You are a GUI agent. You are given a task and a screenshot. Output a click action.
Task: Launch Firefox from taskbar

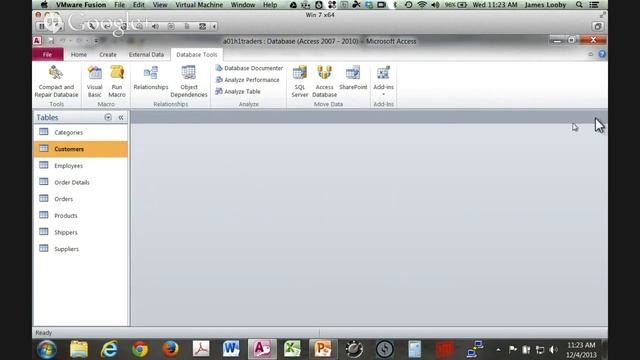(x=170, y=349)
